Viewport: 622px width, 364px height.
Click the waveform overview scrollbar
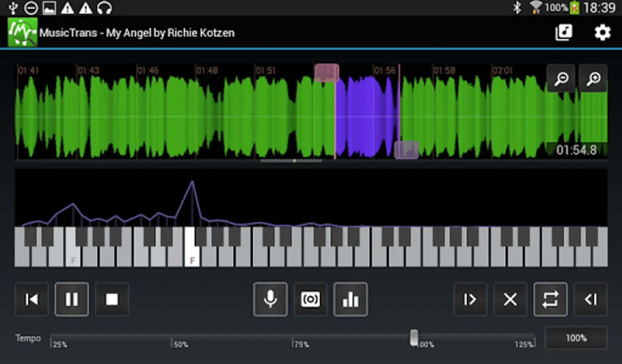coord(291,161)
